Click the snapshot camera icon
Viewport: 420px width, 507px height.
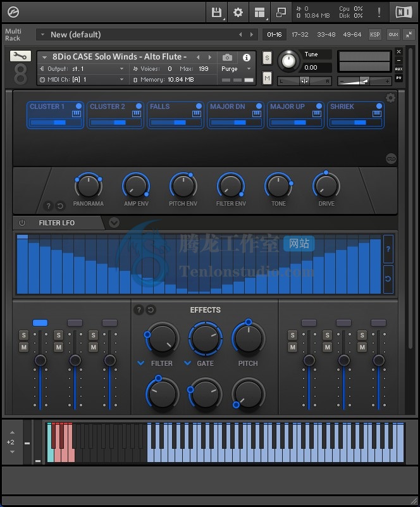pos(227,58)
